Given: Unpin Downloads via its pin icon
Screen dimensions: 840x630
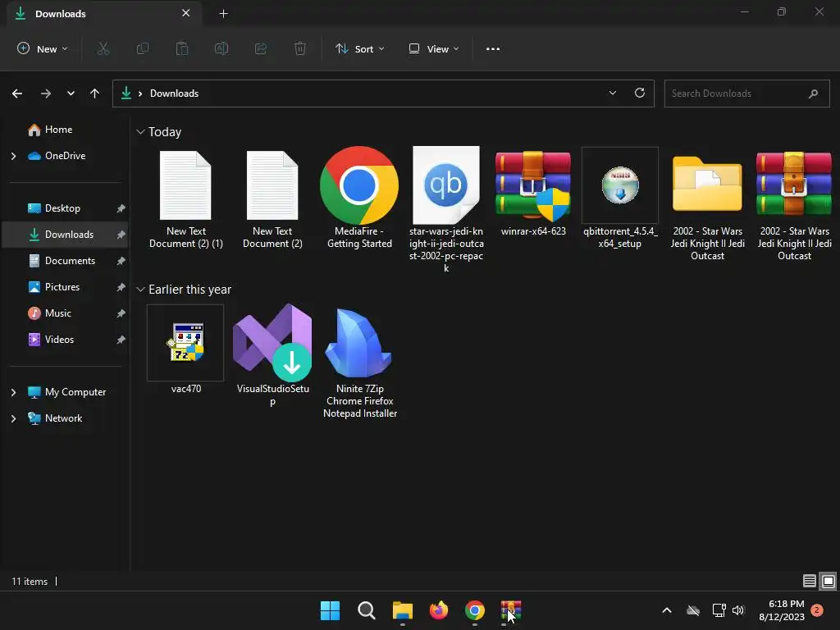Looking at the screenshot, I should pyautogui.click(x=121, y=235).
